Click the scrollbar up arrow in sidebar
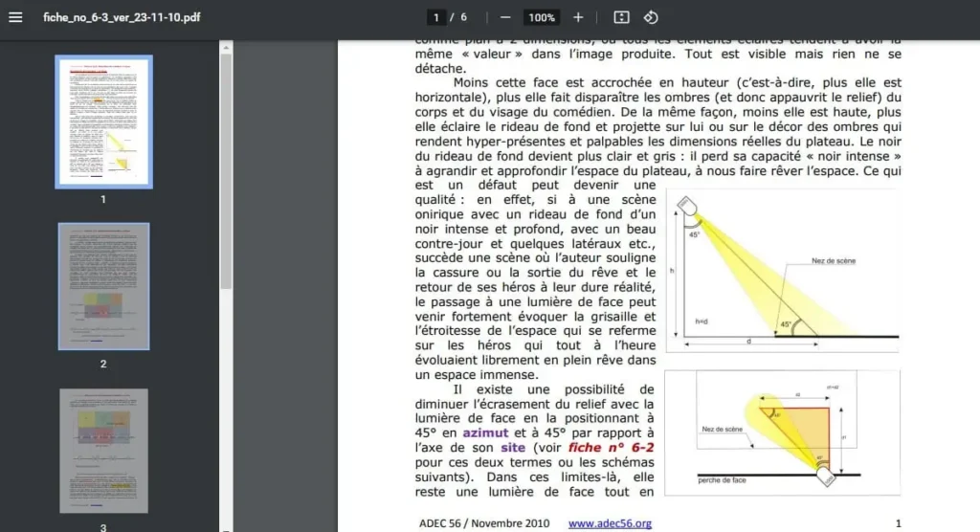980x532 pixels. tap(226, 48)
